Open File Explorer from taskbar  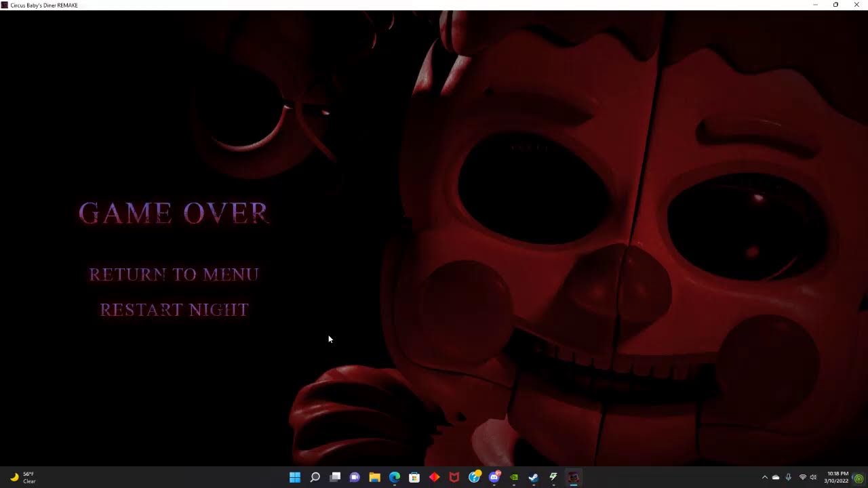(x=374, y=477)
